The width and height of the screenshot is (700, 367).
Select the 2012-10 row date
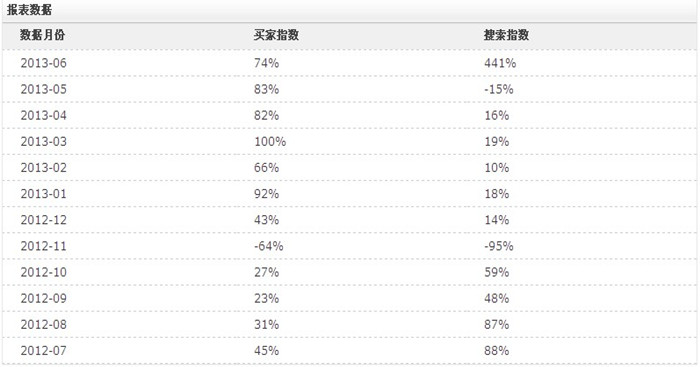43,272
